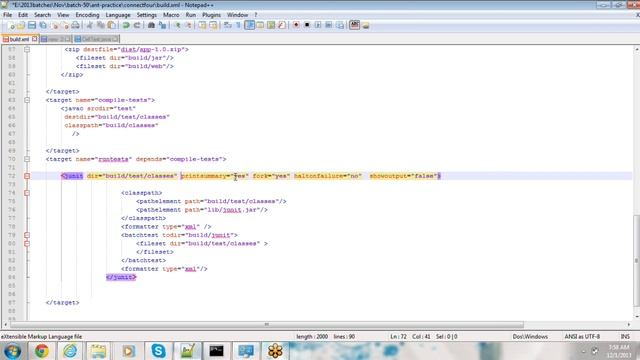Toggle INS insert mode in status bar
Image resolution: width=640 pixels, height=360 pixels.
tap(625, 337)
